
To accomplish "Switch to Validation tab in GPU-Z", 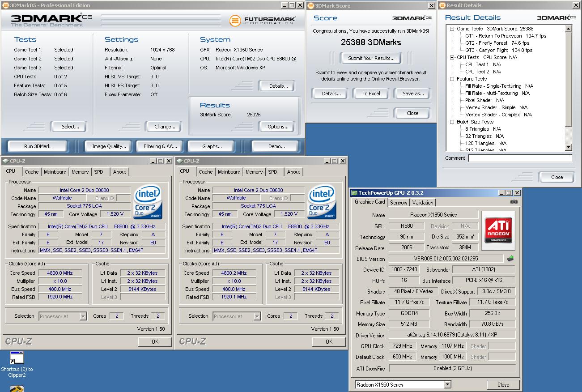I will coord(423,203).
